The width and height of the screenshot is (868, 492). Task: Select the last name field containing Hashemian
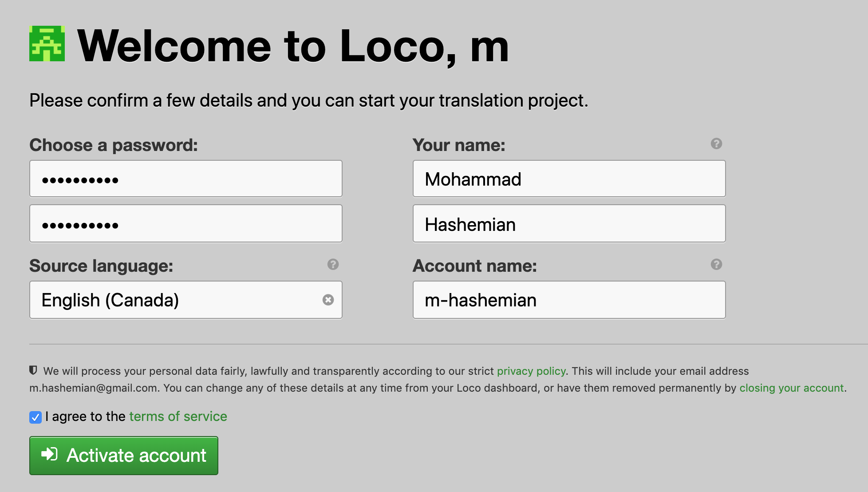569,223
